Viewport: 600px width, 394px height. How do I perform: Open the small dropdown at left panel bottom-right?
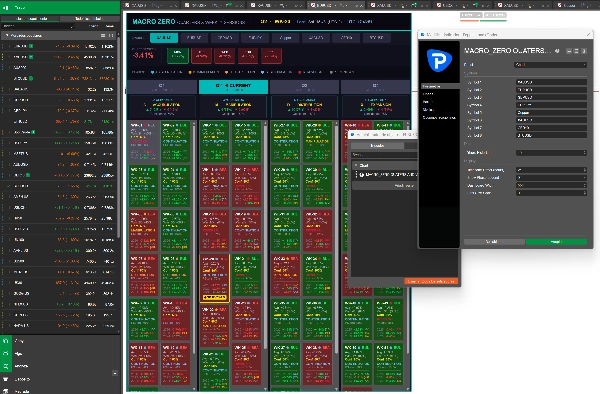point(115,373)
